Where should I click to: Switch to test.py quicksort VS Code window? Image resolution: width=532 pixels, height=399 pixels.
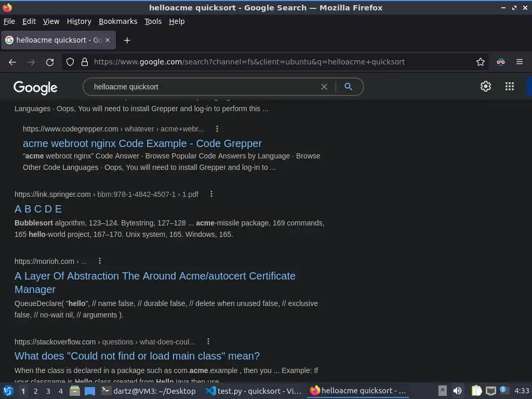[254, 391]
